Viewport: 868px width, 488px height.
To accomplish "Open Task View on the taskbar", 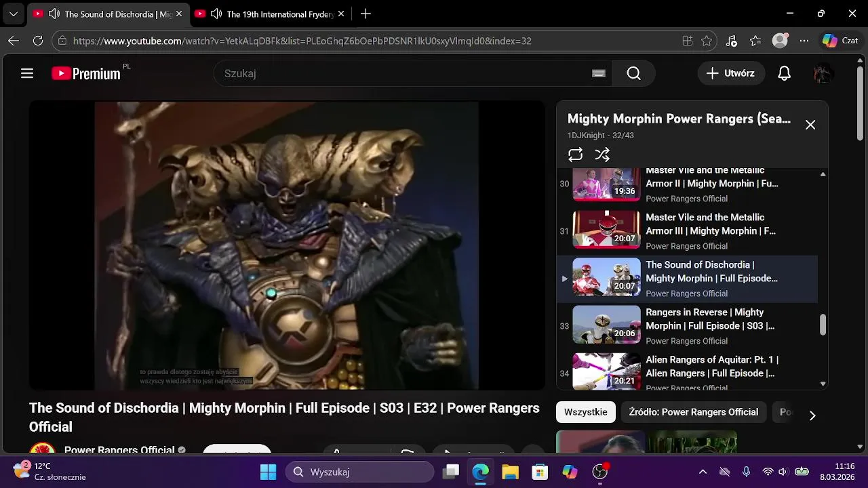I will click(450, 472).
